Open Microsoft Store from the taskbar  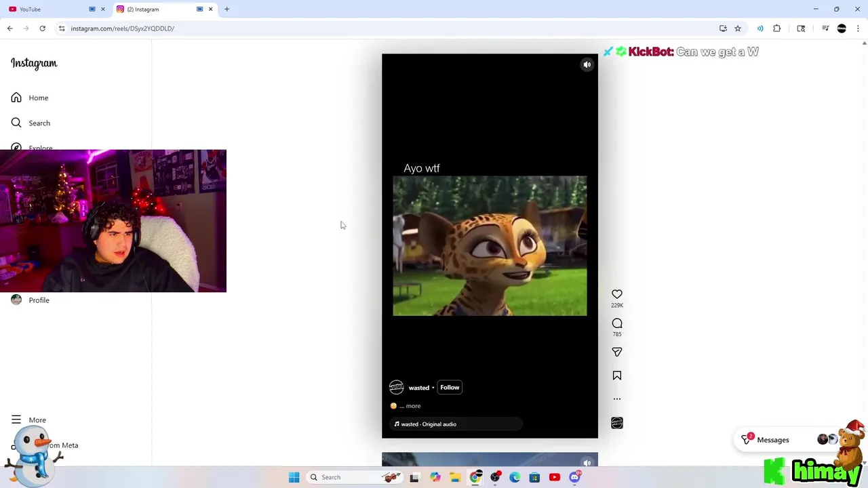[534, 477]
